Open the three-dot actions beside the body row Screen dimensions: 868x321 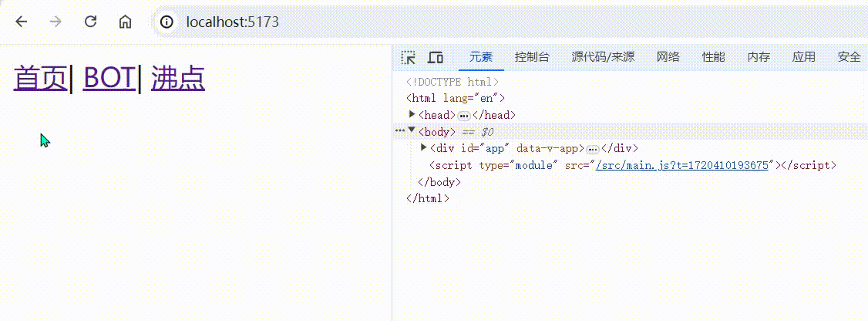click(x=400, y=131)
